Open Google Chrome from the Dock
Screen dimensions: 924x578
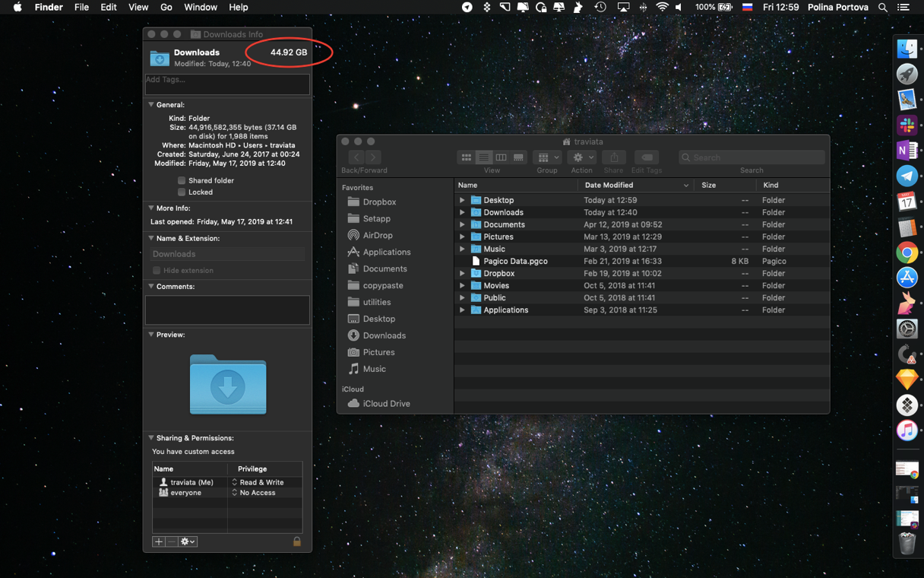(907, 252)
